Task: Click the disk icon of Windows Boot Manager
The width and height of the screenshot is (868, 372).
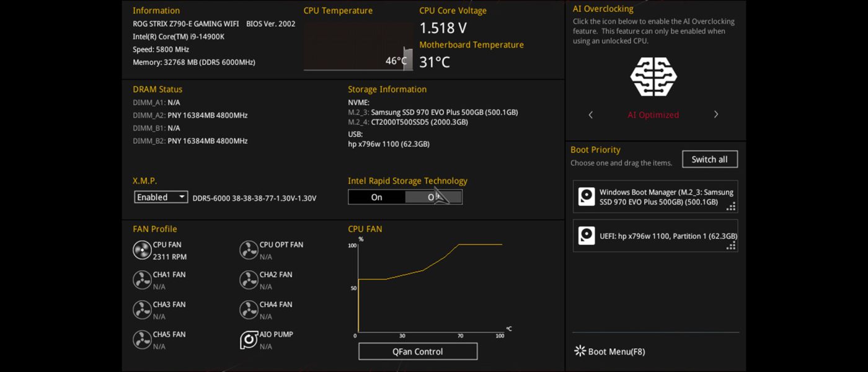Action: click(x=587, y=197)
